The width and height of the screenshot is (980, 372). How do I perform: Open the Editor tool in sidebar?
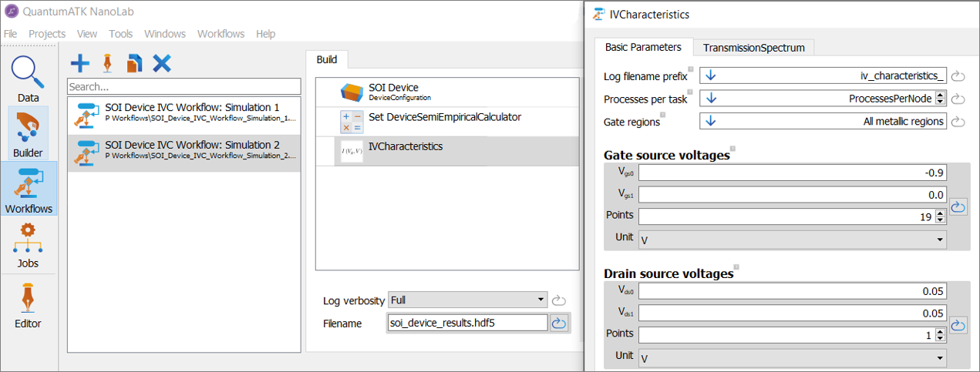28,306
